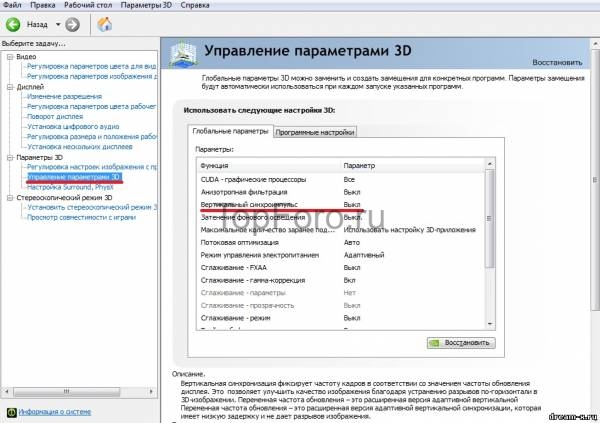Screen dimensions: 600x423
Task: Open the Home icon in toolbar
Action: click(x=104, y=24)
